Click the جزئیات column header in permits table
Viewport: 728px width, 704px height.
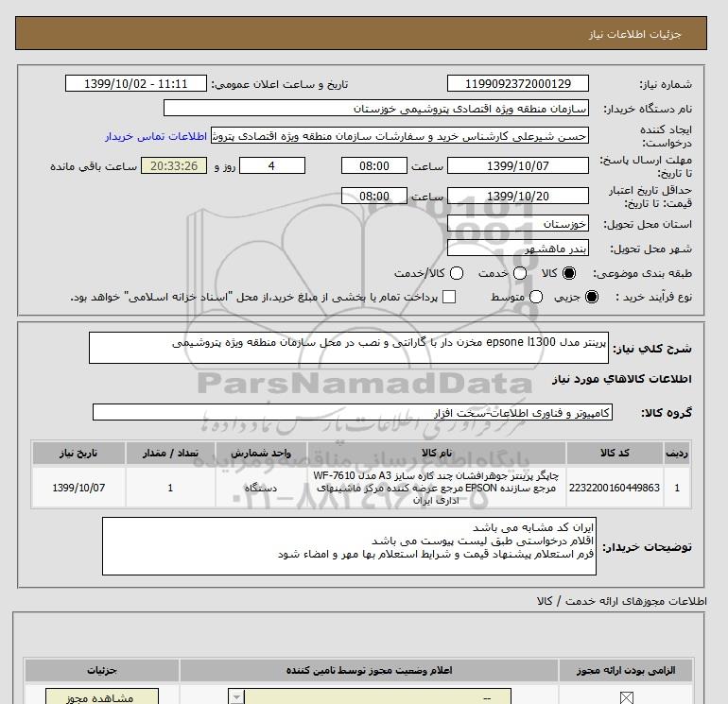click(x=102, y=671)
